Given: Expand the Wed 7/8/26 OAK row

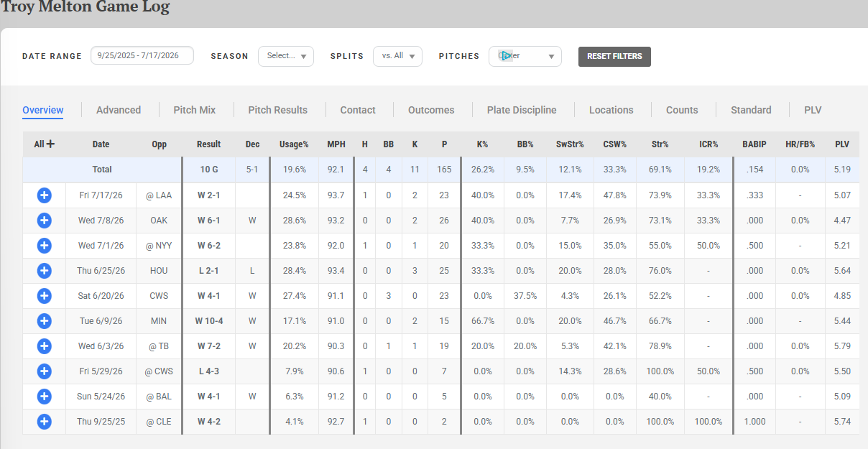Looking at the screenshot, I should tap(44, 221).
